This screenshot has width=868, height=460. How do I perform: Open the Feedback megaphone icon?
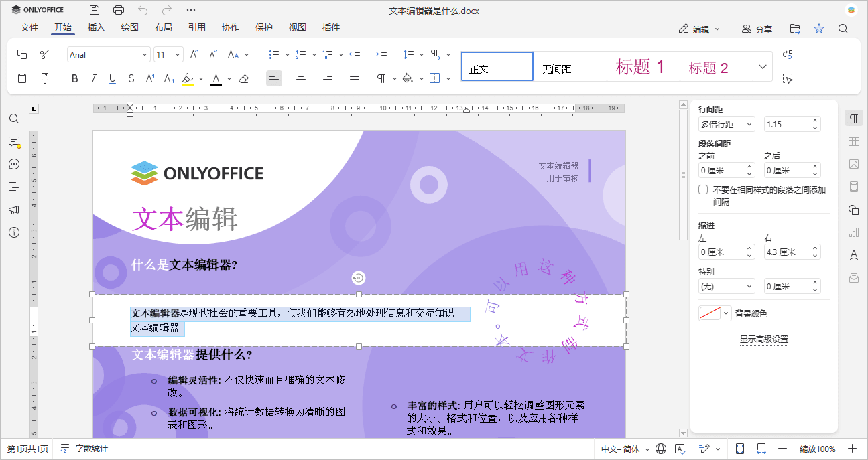14,210
